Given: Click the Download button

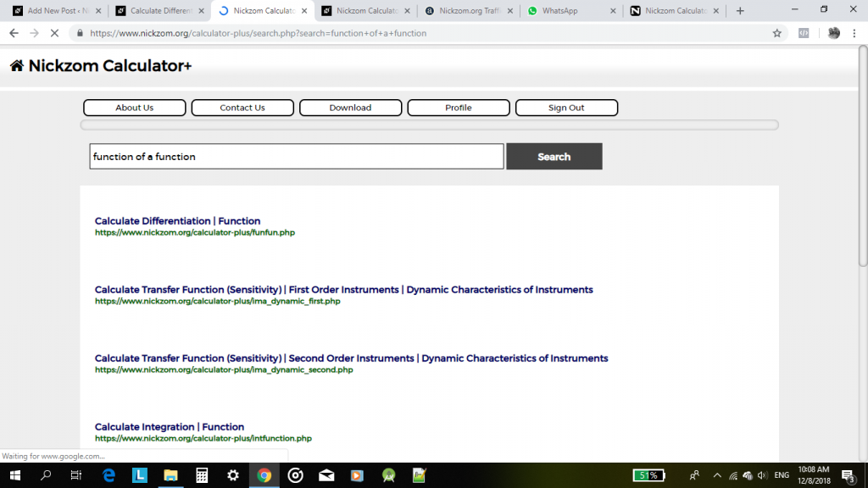Looking at the screenshot, I should (x=350, y=108).
